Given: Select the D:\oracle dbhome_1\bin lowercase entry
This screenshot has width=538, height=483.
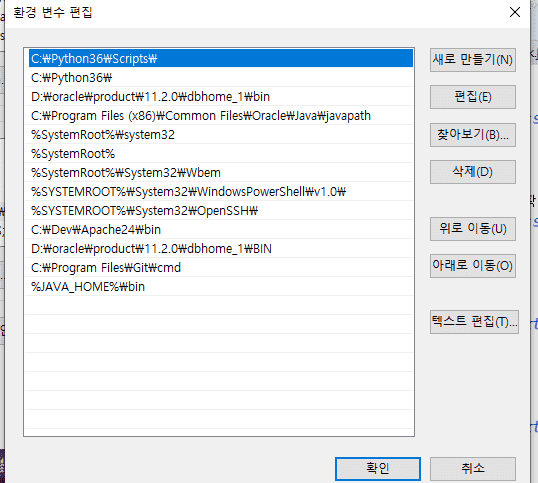Looking at the screenshot, I should click(221, 97).
